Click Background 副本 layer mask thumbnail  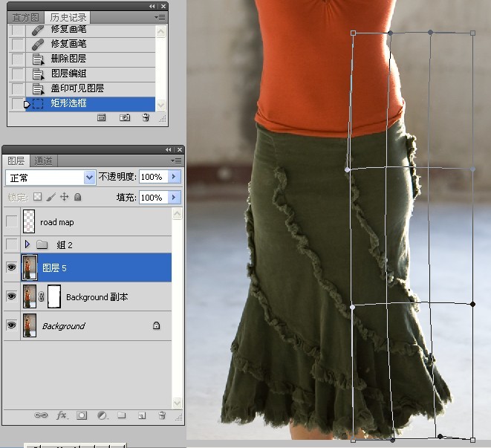click(54, 296)
